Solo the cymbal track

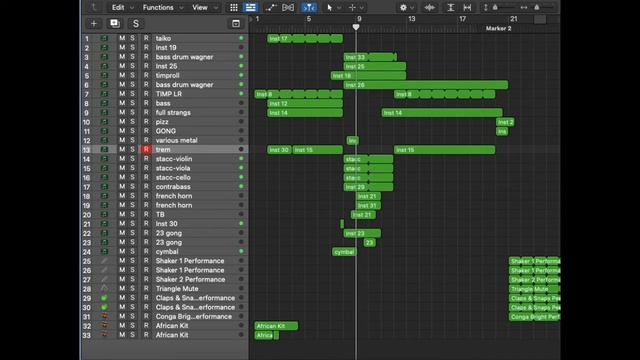pyautogui.click(x=133, y=251)
